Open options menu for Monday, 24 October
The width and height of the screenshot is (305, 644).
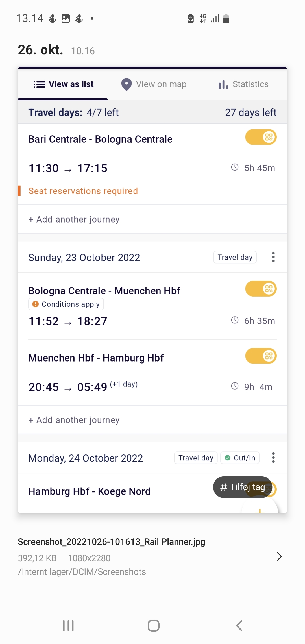(273, 458)
